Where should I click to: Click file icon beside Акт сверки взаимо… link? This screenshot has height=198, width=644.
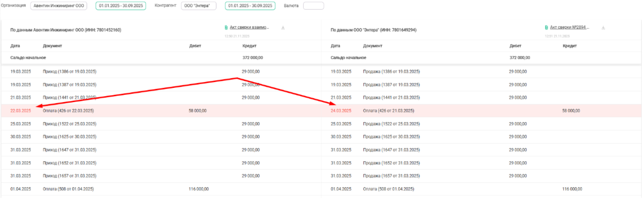click(226, 28)
